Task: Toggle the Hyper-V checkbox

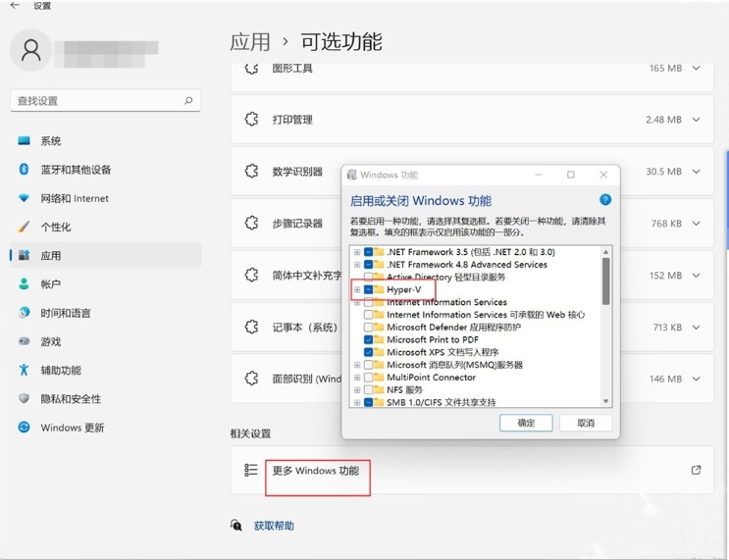Action: pos(369,289)
